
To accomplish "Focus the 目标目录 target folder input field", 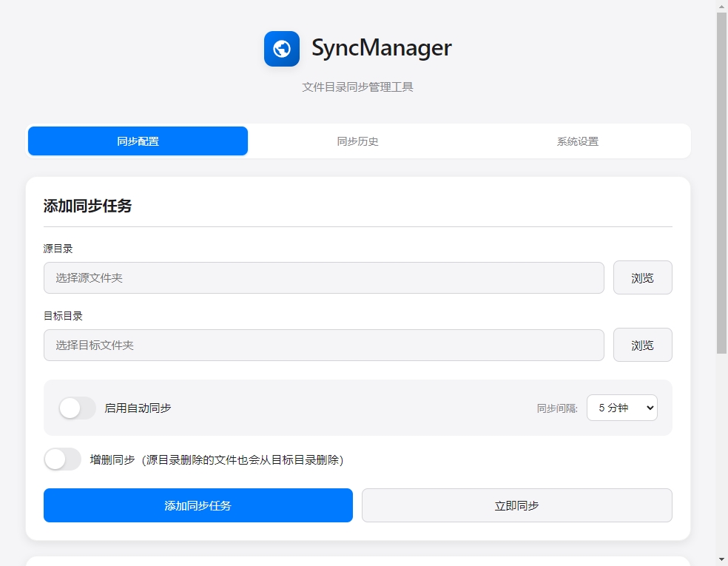I will (x=323, y=346).
